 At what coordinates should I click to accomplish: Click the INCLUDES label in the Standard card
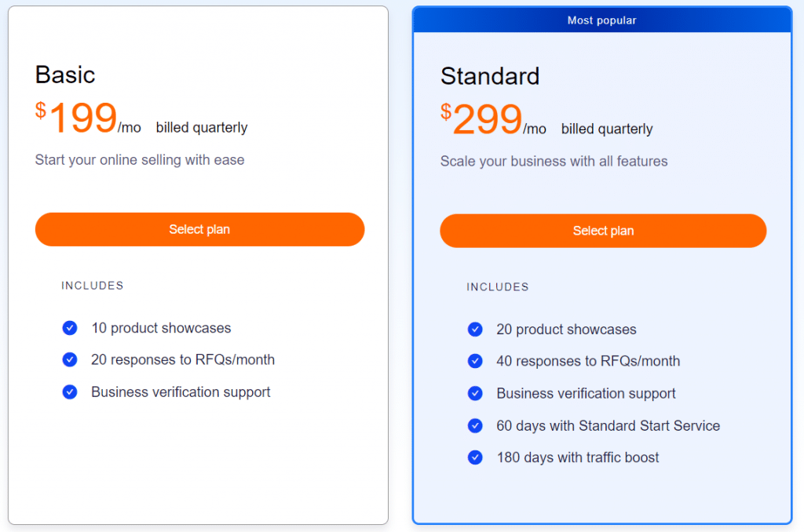coord(498,286)
